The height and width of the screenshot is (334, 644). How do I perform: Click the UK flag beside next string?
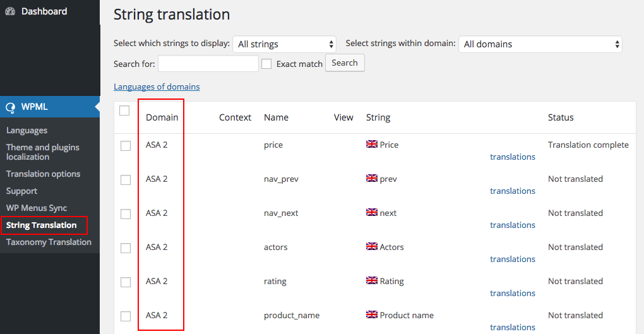tap(372, 212)
